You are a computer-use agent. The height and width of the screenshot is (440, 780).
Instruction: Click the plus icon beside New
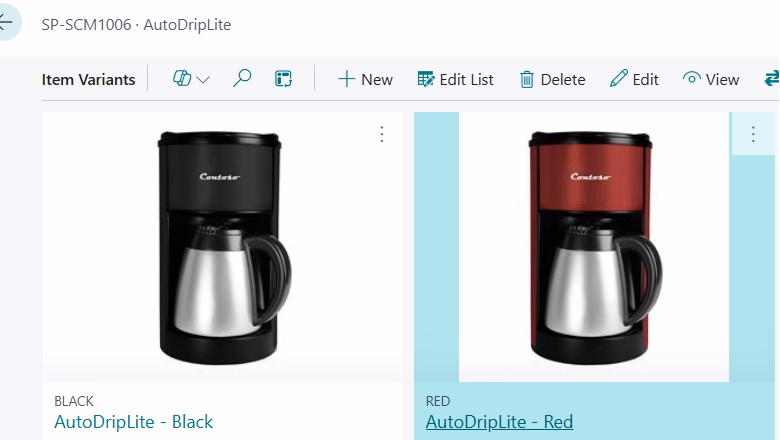(x=346, y=79)
